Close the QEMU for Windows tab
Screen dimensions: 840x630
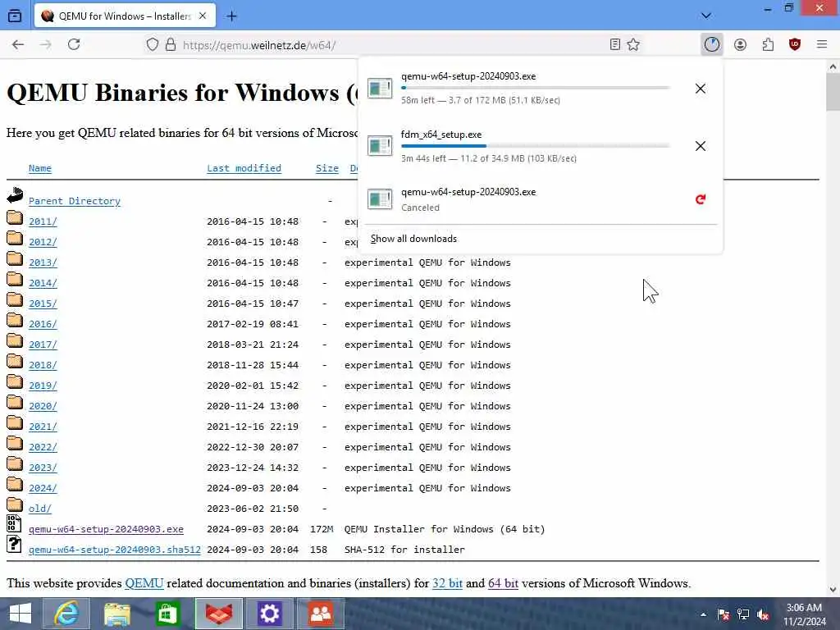point(203,16)
